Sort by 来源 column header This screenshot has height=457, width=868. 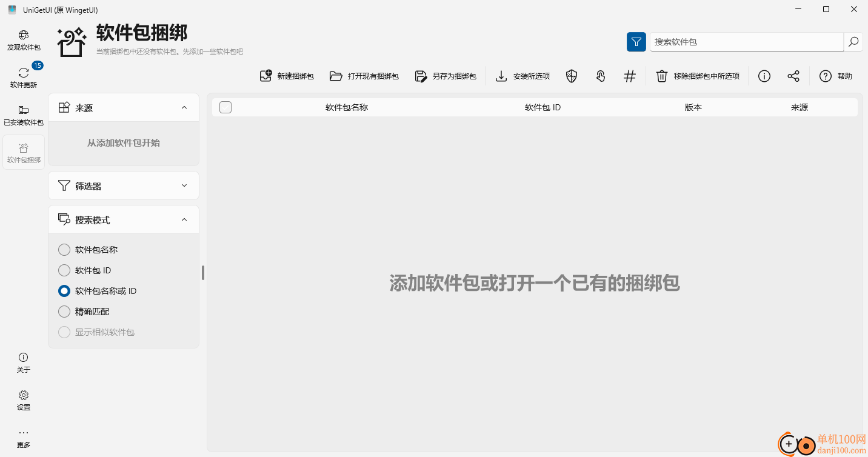[800, 107]
